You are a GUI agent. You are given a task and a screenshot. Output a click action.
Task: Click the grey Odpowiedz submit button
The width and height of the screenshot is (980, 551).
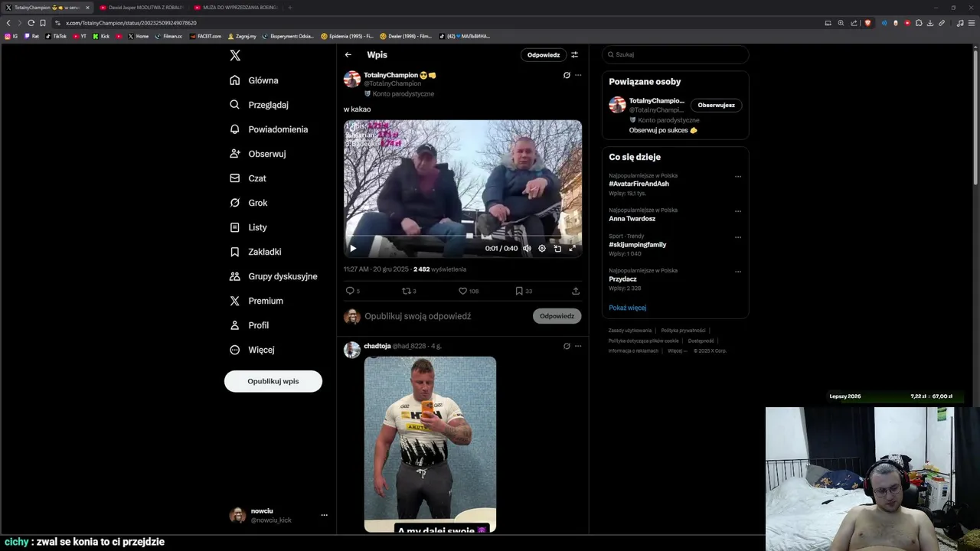tap(557, 316)
